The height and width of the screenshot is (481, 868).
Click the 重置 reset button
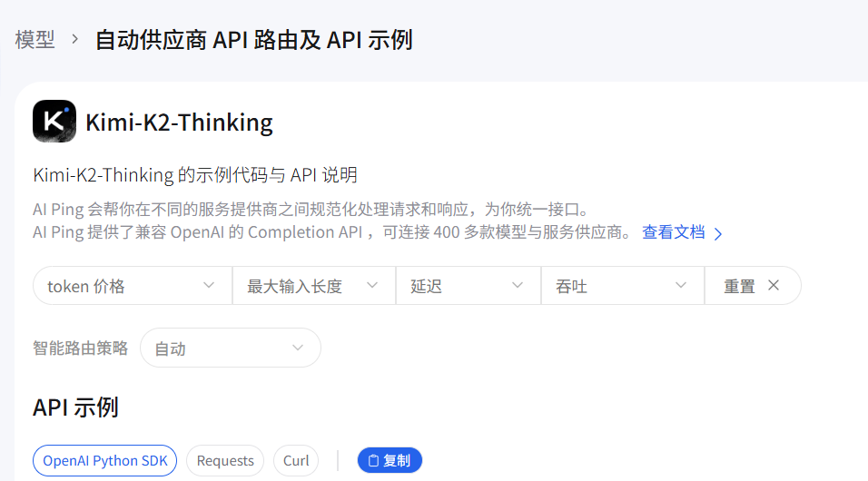click(753, 286)
